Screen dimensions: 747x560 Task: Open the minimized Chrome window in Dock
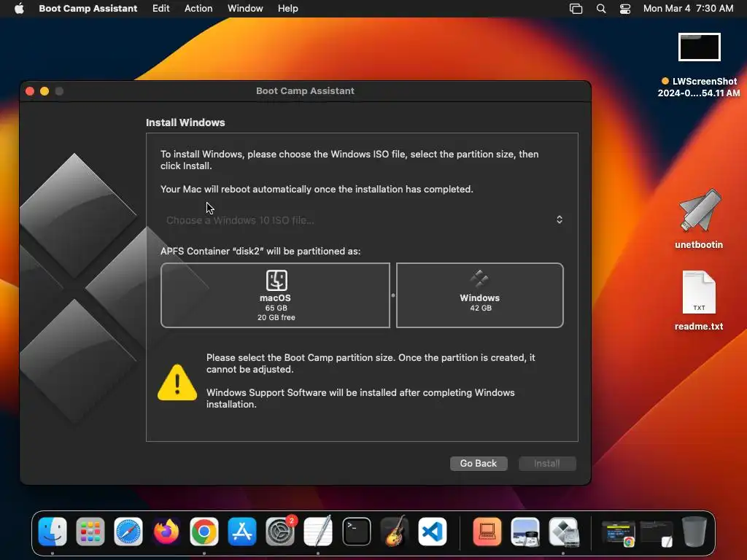pyautogui.click(x=618, y=533)
